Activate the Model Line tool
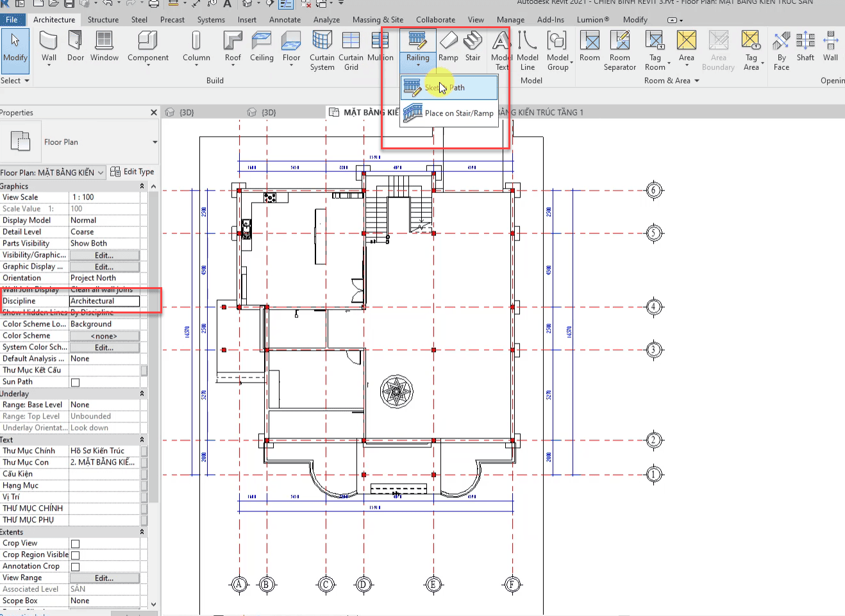Viewport: 845px width, 616px height. [x=528, y=50]
